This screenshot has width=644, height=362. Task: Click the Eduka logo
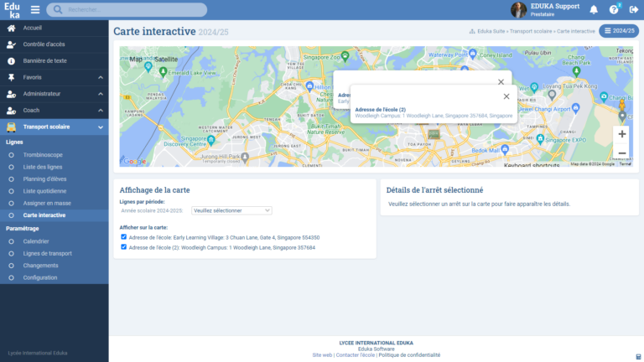(x=13, y=10)
